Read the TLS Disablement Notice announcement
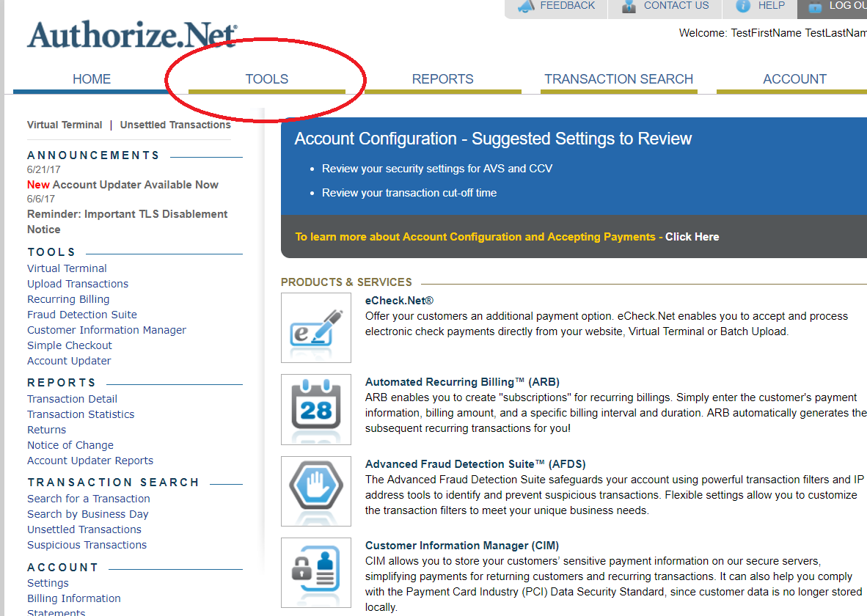The height and width of the screenshot is (616, 867). point(127,221)
